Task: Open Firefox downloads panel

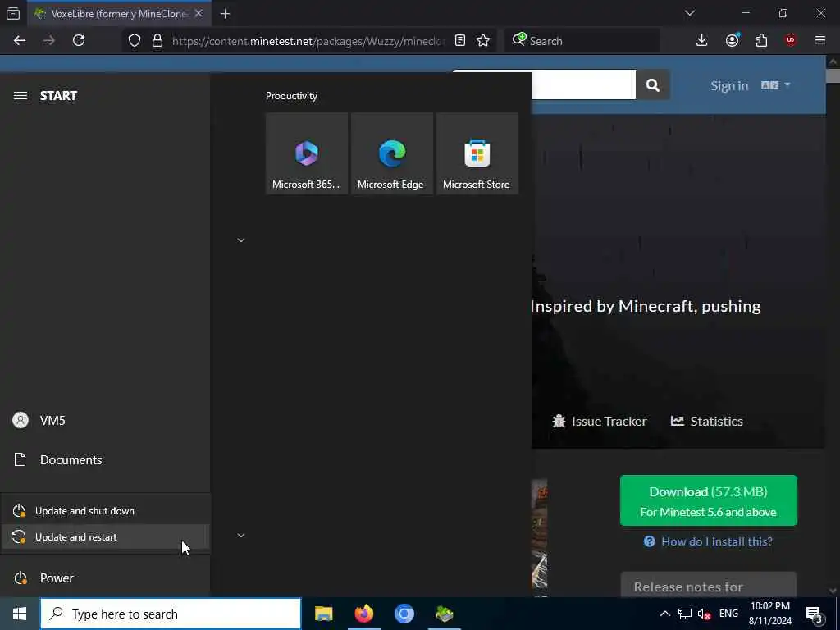Action: click(x=702, y=40)
